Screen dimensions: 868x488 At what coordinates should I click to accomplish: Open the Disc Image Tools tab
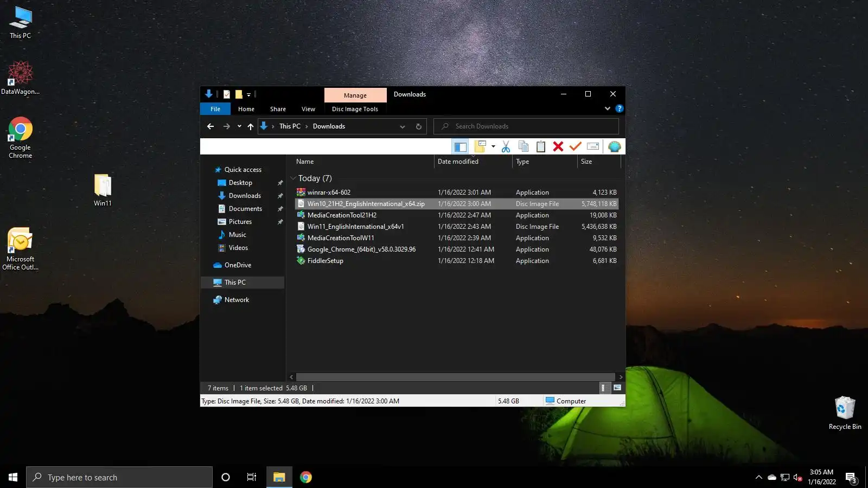tap(355, 109)
